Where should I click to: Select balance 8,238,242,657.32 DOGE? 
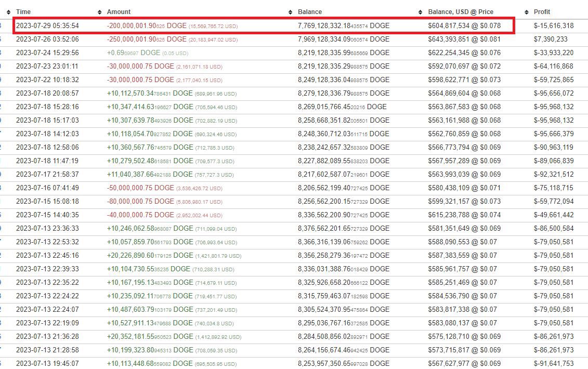coord(344,148)
